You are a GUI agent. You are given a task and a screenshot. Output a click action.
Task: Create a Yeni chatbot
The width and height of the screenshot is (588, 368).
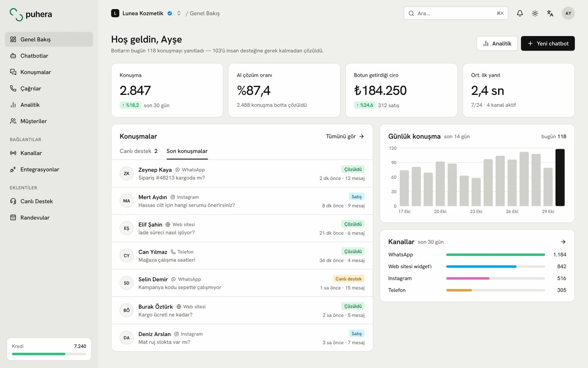click(x=548, y=43)
